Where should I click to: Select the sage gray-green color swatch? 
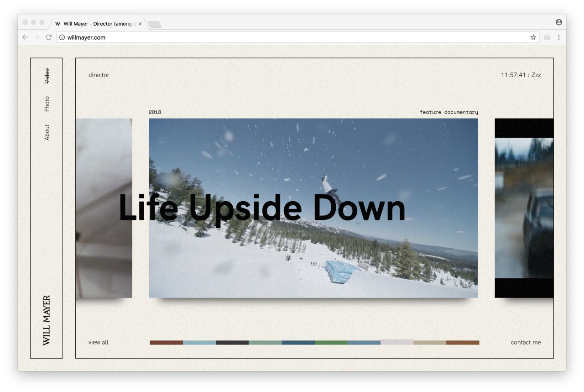point(265,342)
